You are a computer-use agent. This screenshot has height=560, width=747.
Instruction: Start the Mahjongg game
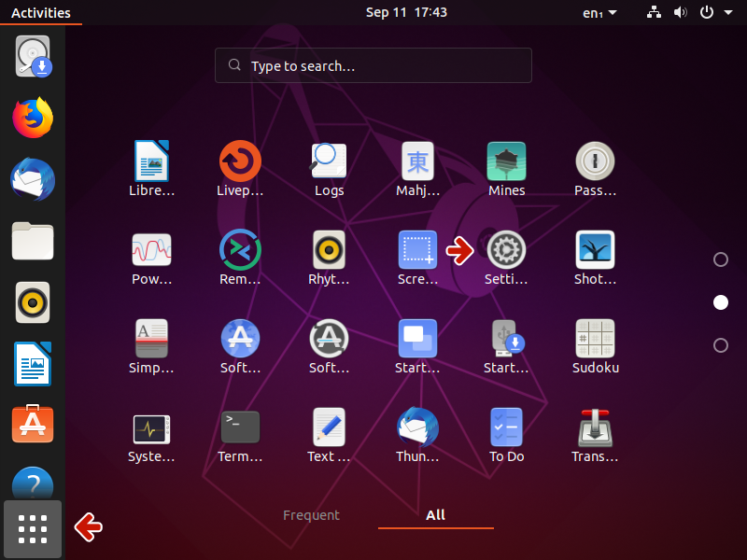pyautogui.click(x=417, y=169)
